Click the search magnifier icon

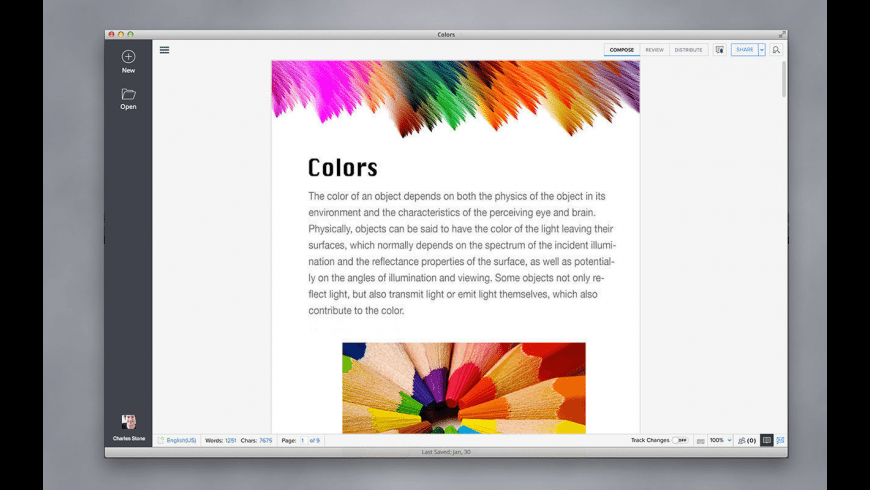(x=776, y=50)
